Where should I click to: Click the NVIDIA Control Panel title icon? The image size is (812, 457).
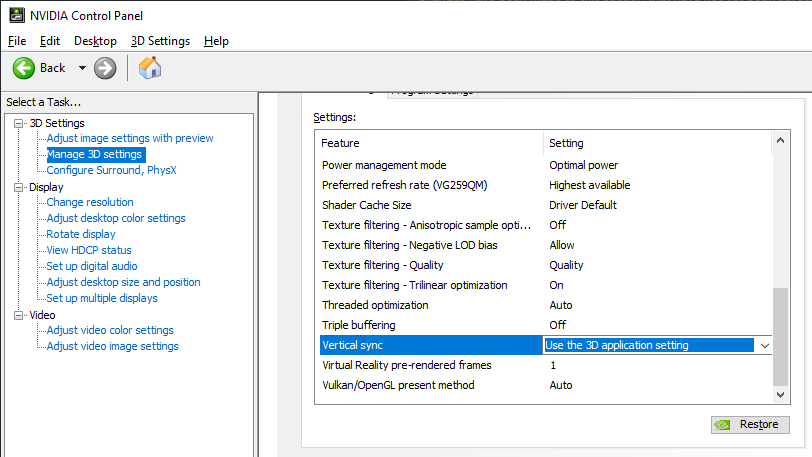click(16, 15)
